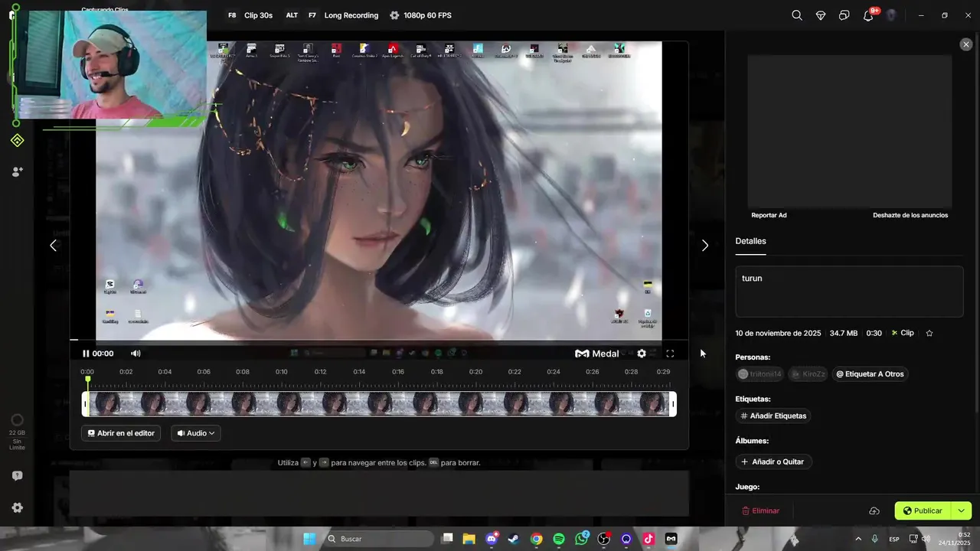Click the taskbar Buscar search box
The width and height of the screenshot is (980, 551).
(380, 539)
